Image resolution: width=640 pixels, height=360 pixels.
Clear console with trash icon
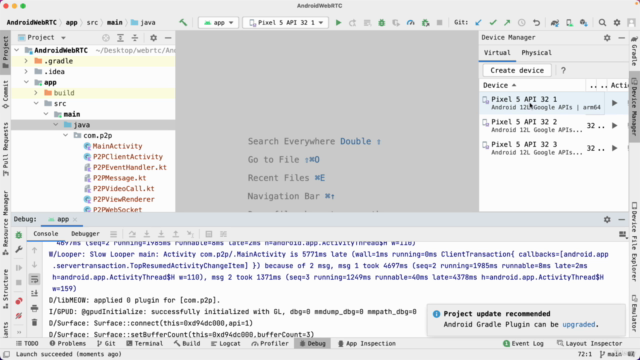pos(34,322)
